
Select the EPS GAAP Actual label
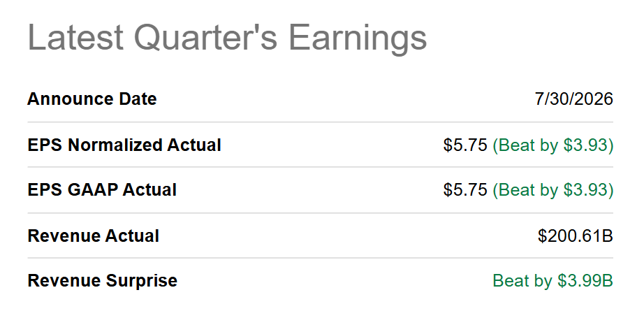(x=102, y=190)
